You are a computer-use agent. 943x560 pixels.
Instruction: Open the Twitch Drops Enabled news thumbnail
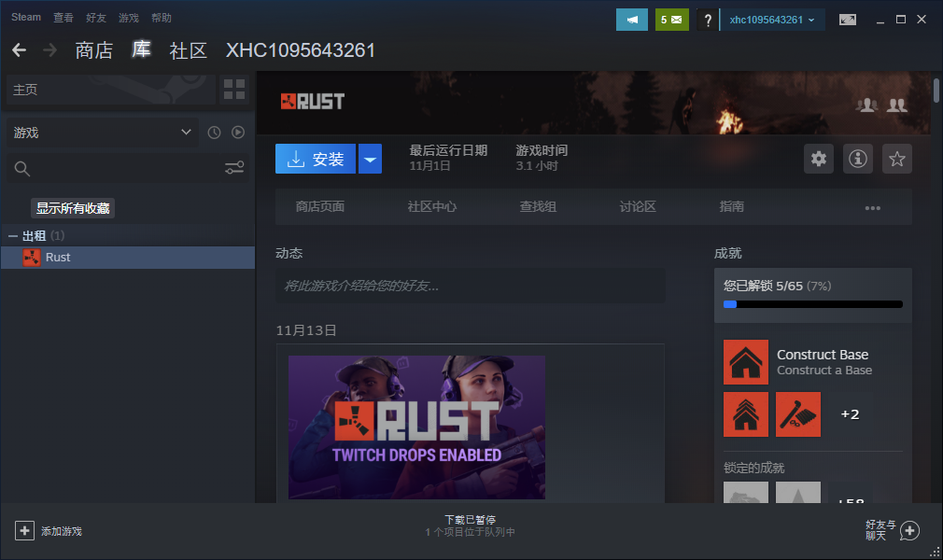click(416, 427)
